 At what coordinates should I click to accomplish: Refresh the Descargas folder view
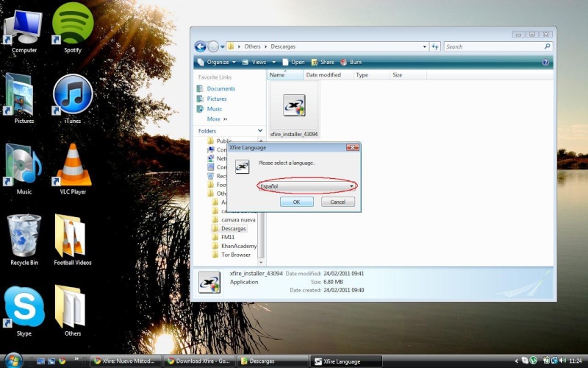[434, 46]
